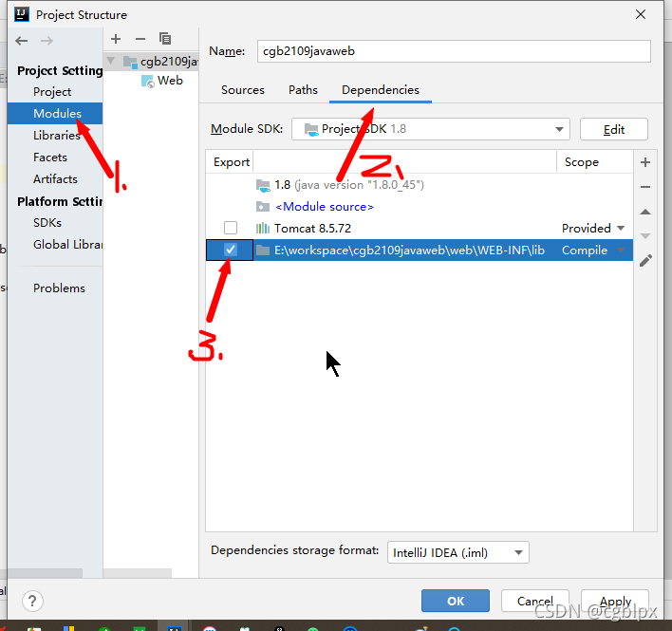Switch to the Paths tab
The height and width of the screenshot is (631, 672).
(x=303, y=90)
